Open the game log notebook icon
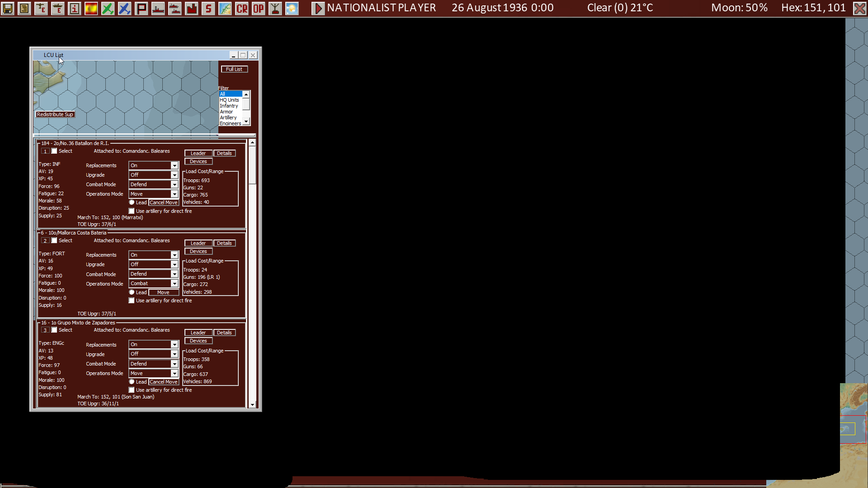Image resolution: width=868 pixels, height=488 pixels. tap(24, 8)
